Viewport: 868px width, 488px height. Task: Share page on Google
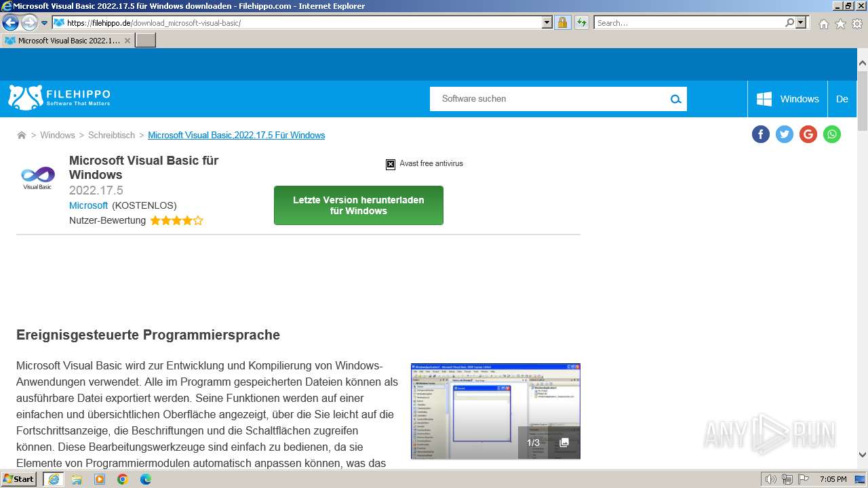point(808,134)
